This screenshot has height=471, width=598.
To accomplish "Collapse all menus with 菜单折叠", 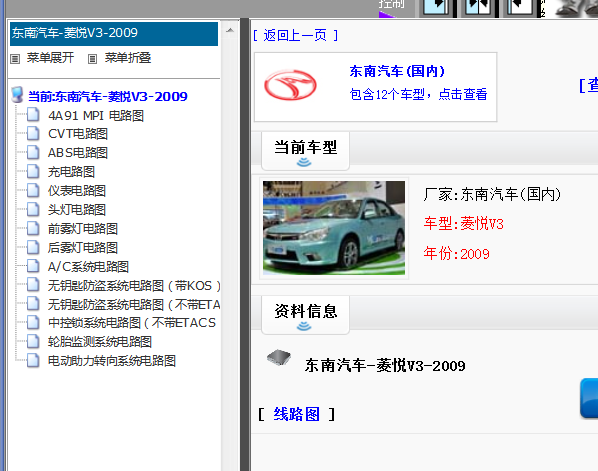I will (128, 58).
